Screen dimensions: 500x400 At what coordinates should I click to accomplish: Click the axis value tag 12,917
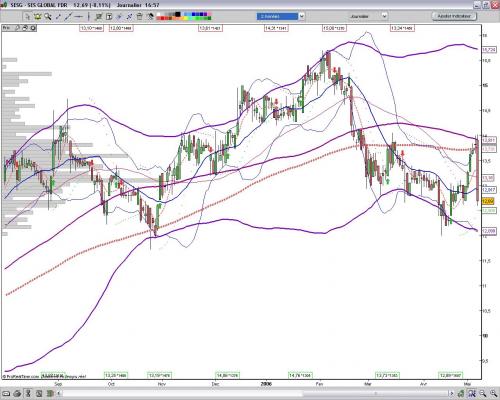tap(489, 190)
